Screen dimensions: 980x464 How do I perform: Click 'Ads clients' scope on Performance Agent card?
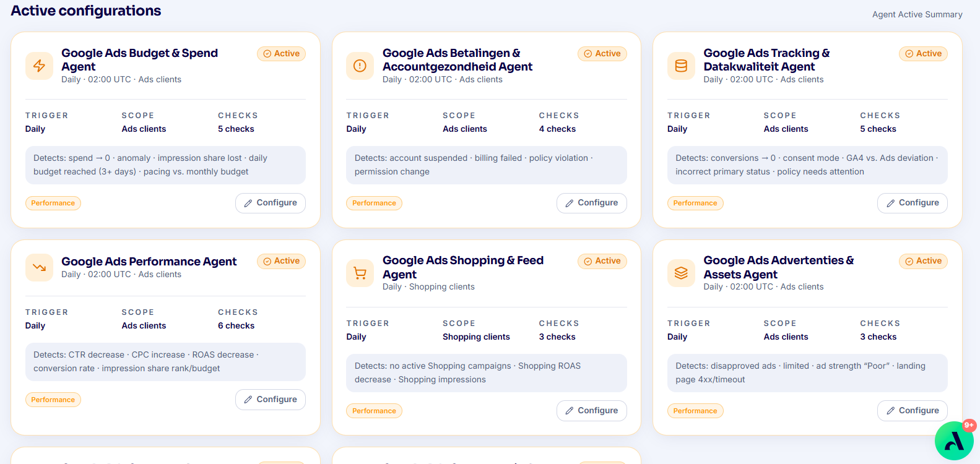(144, 326)
